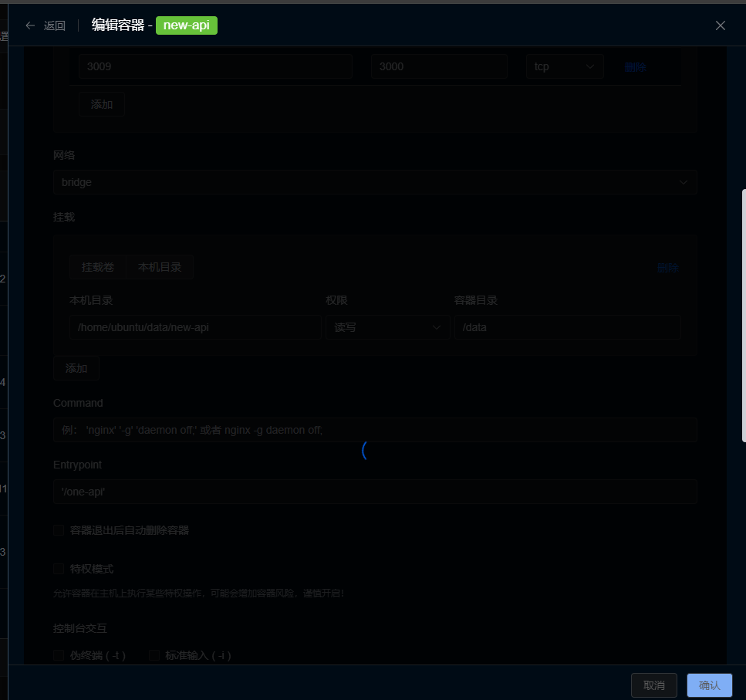746x700 pixels.
Task: Switch to the 挂载卷 volume tab
Action: pos(98,268)
